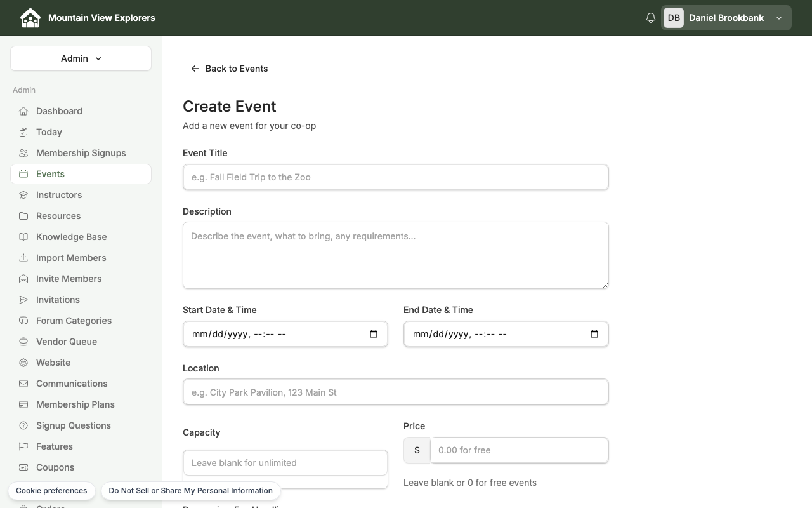
Task: Open Forum Categories link
Action: point(81,321)
